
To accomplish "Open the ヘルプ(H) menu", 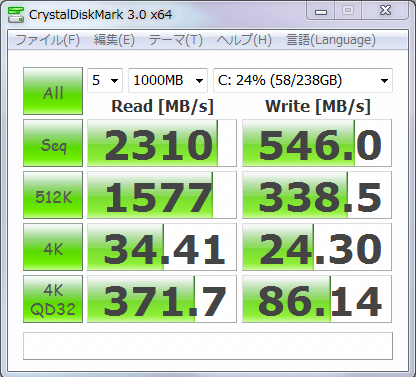I will pos(244,40).
